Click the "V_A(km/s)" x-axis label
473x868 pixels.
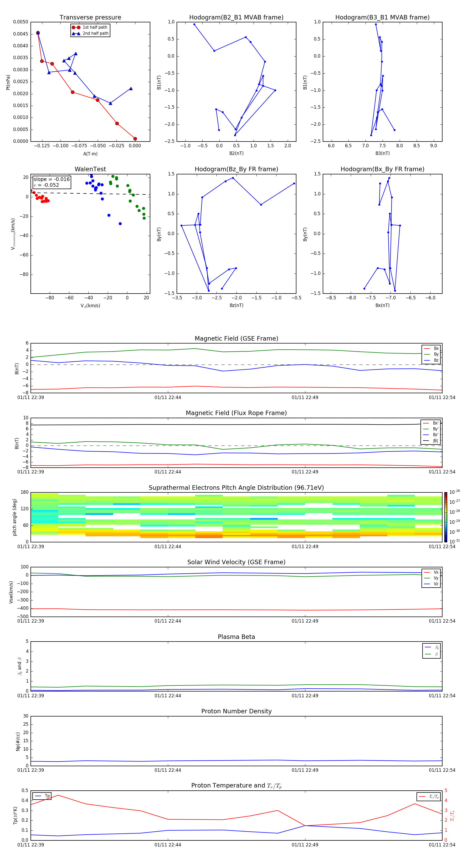[x=90, y=306]
